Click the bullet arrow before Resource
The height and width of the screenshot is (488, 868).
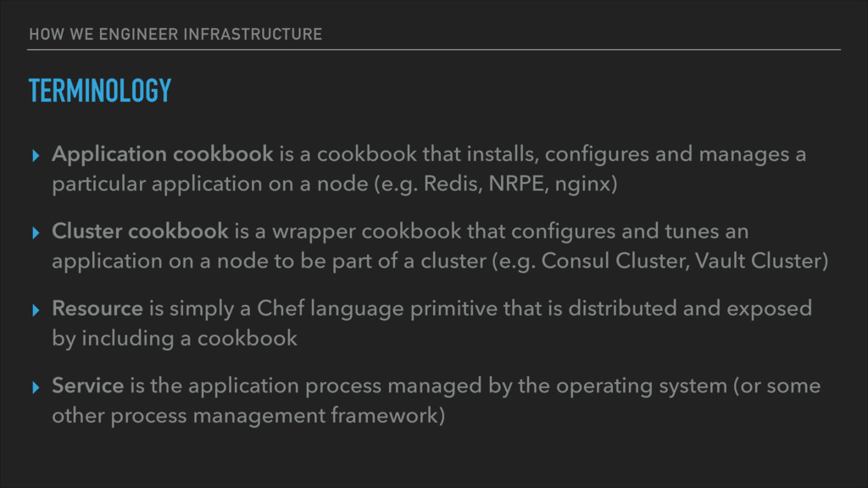coord(36,310)
